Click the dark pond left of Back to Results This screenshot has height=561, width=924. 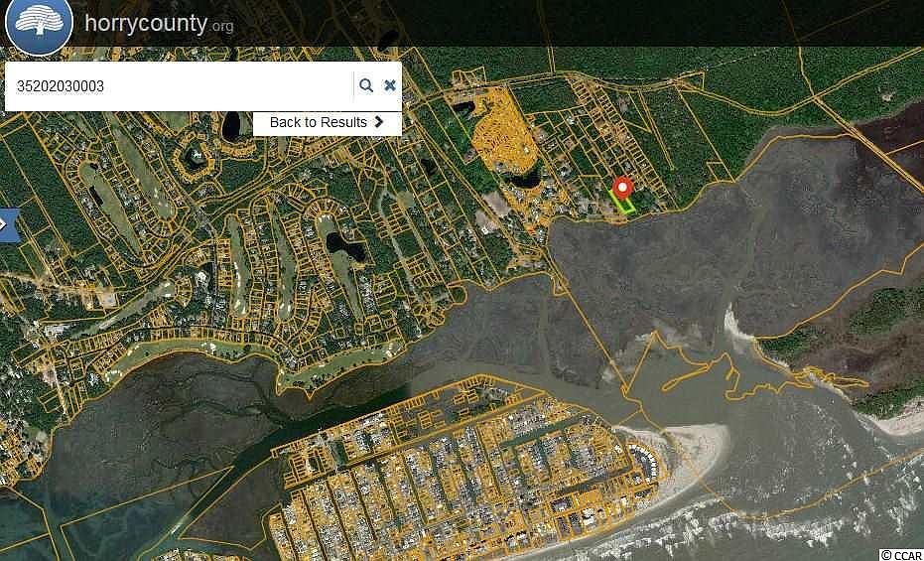(230, 125)
